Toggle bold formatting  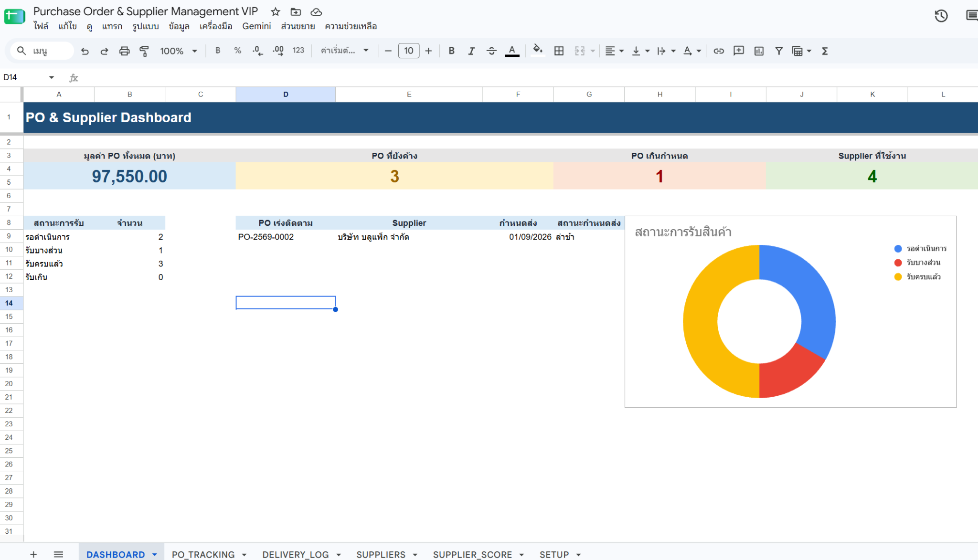(451, 51)
